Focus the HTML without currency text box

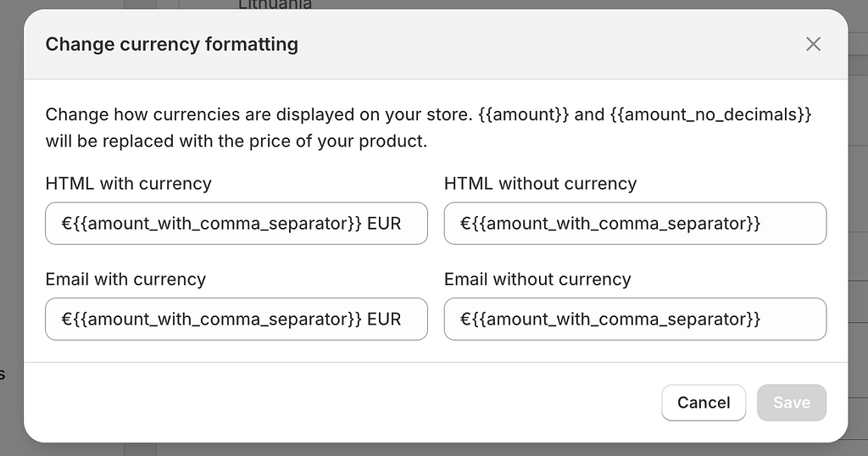(x=635, y=224)
